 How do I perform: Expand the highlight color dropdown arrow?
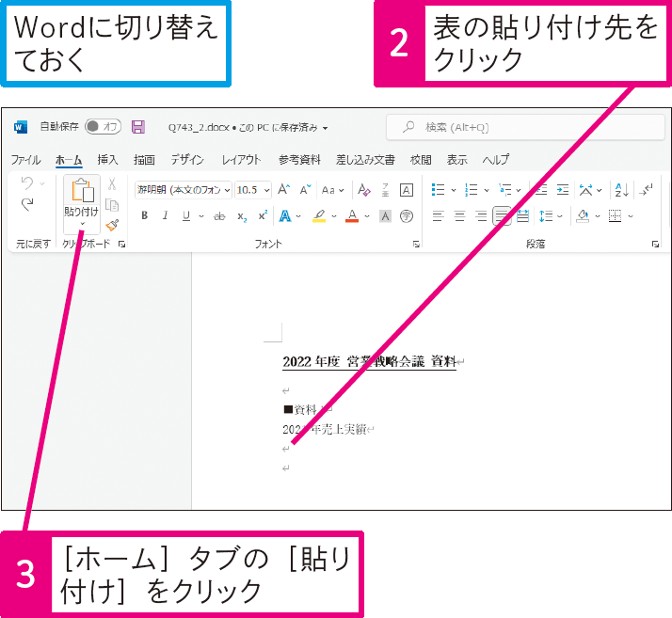334,216
